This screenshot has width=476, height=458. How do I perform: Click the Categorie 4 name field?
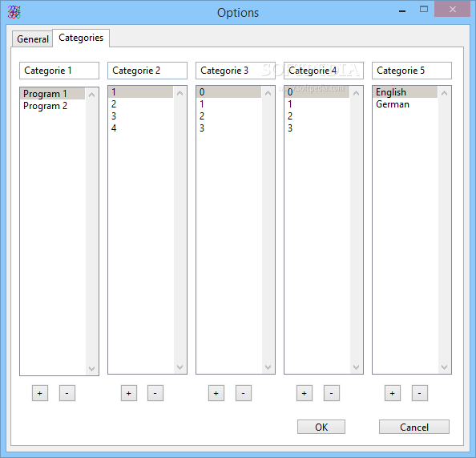(324, 71)
